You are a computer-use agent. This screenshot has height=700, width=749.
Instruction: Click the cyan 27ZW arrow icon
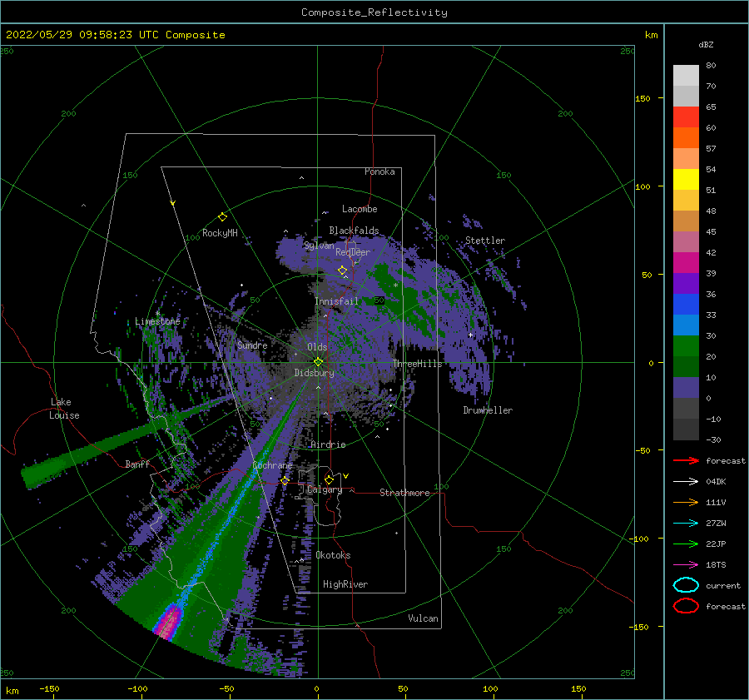pyautogui.click(x=686, y=524)
